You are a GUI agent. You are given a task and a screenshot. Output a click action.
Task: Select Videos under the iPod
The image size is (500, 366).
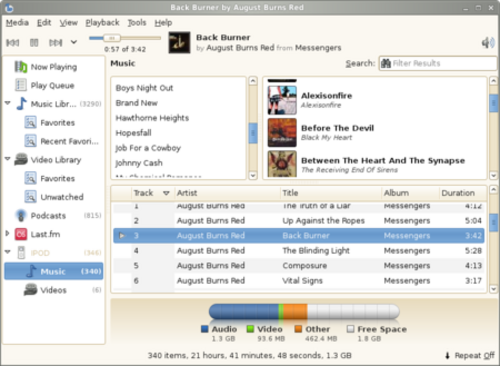point(53,290)
